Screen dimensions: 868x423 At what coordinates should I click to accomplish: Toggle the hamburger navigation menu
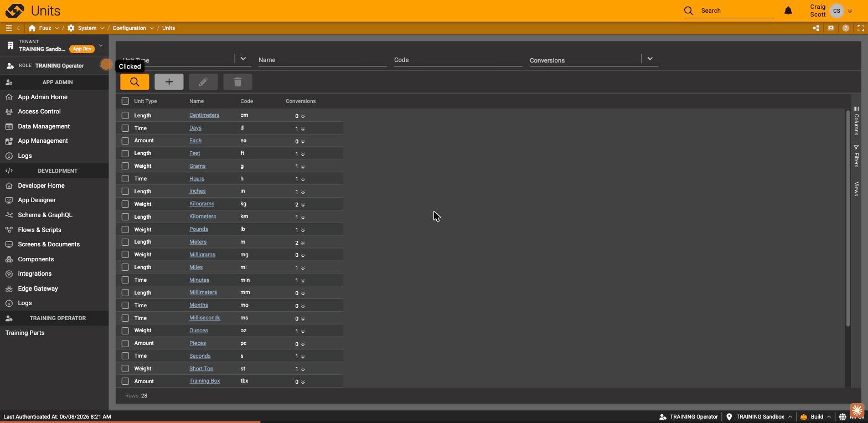[x=9, y=28]
